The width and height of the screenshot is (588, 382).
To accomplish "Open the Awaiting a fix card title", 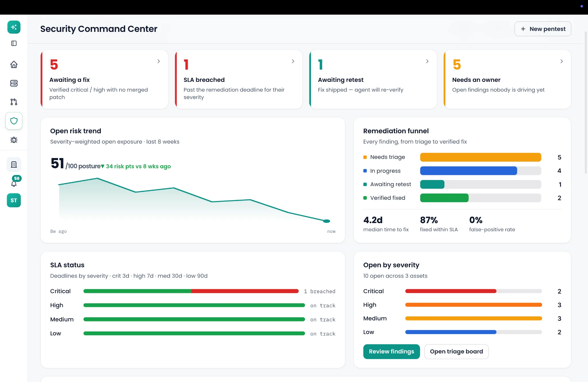I will 69,80.
